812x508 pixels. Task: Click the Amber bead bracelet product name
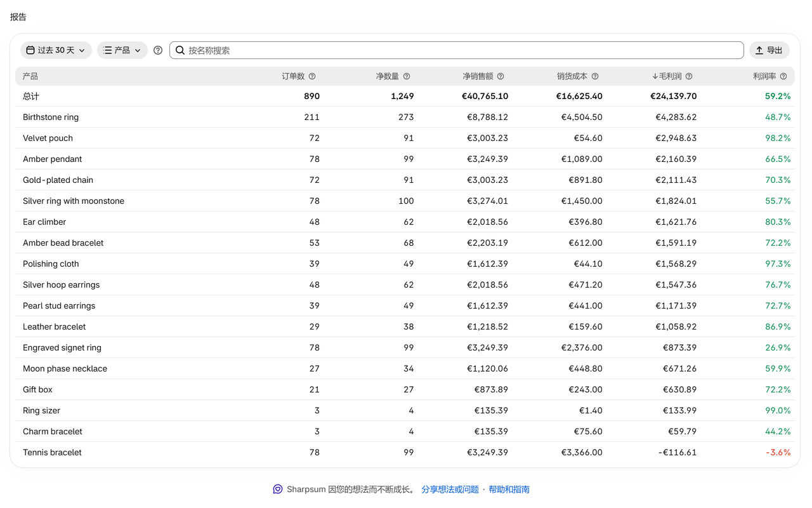coord(63,243)
